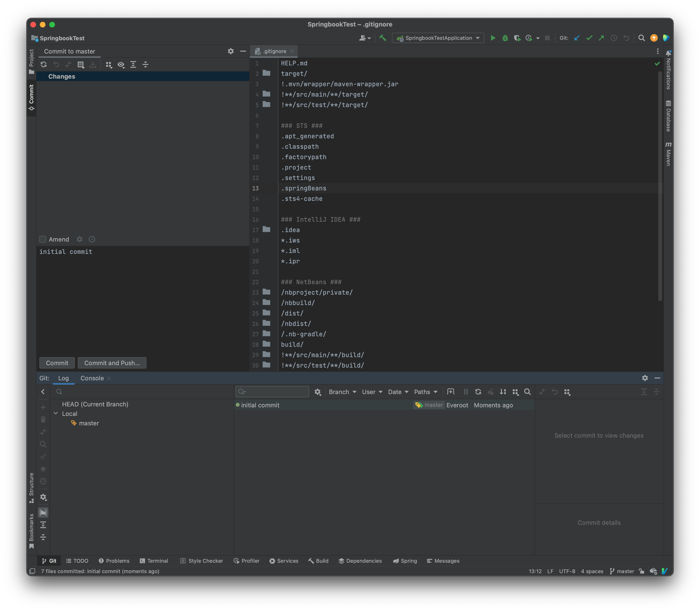Open Git tool window options gear
The image size is (700, 611).
coord(645,378)
